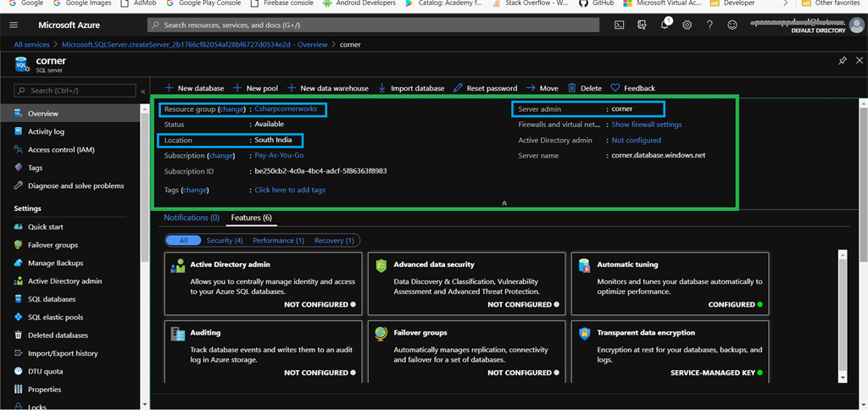Open the help question mark

coord(709,25)
